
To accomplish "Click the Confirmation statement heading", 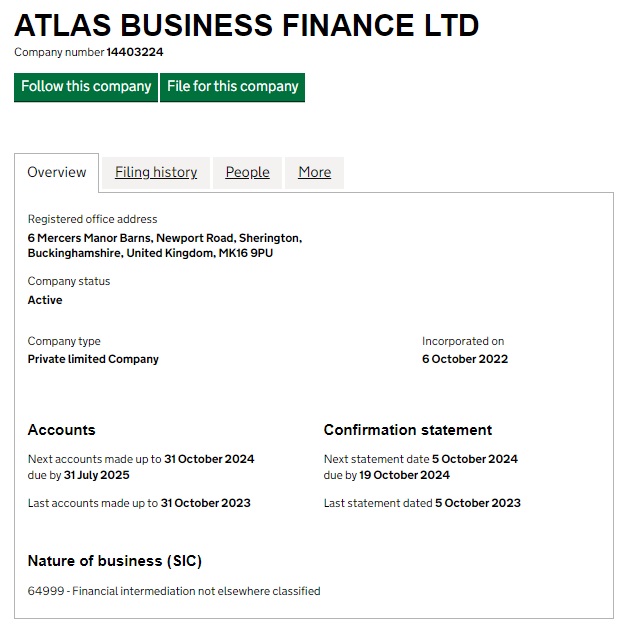I will pyautogui.click(x=407, y=430).
